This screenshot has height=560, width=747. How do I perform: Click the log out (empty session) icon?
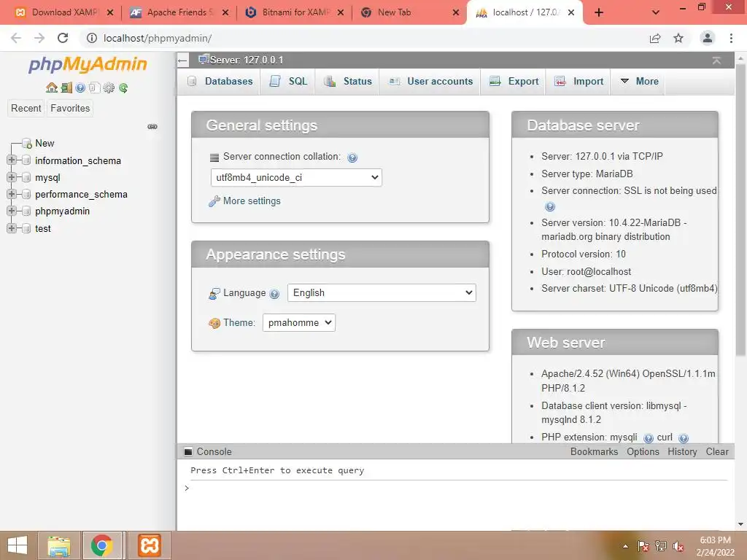pyautogui.click(x=66, y=87)
